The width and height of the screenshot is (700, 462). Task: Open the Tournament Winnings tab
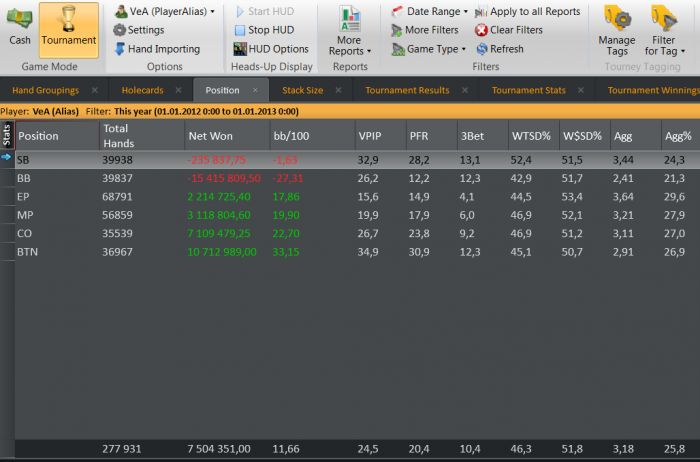pyautogui.click(x=654, y=90)
